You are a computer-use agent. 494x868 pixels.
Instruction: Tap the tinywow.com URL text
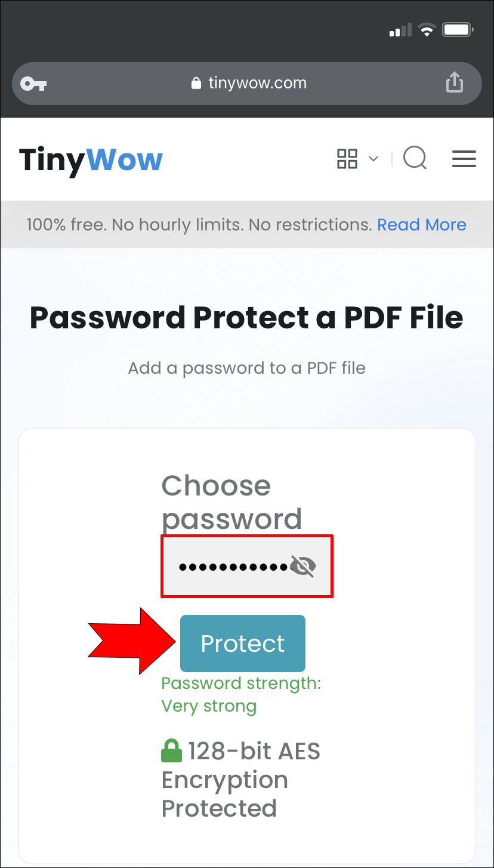[257, 83]
